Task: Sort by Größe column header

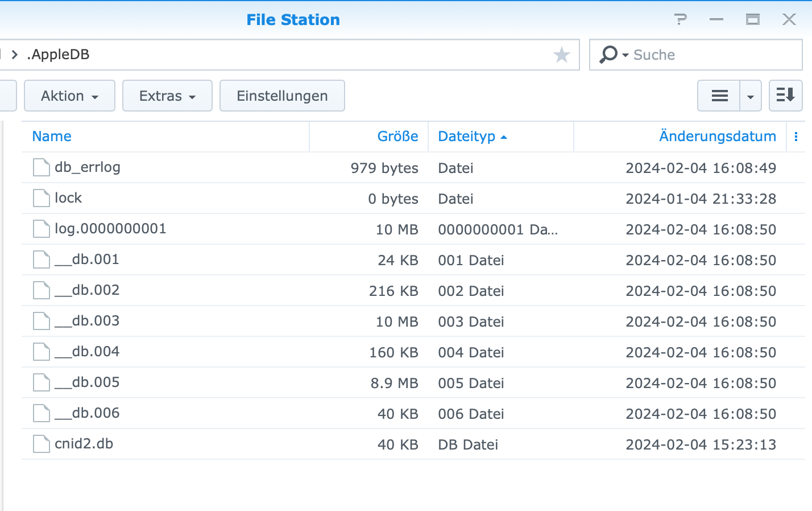Action: click(x=397, y=137)
